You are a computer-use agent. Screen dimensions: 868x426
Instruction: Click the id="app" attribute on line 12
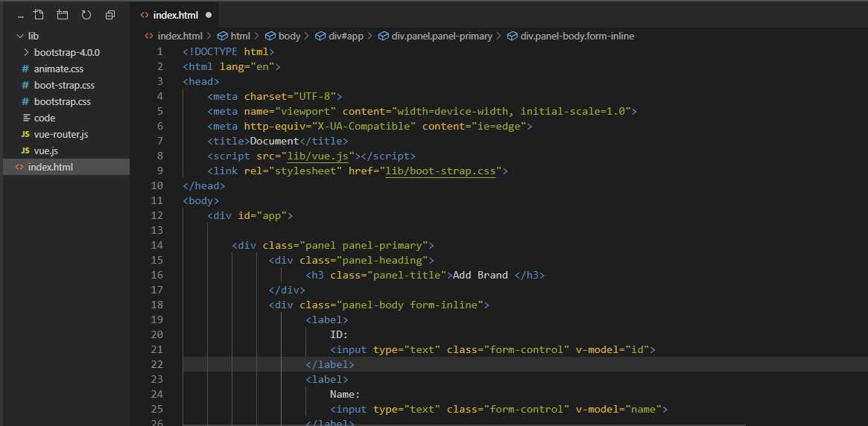(x=262, y=216)
